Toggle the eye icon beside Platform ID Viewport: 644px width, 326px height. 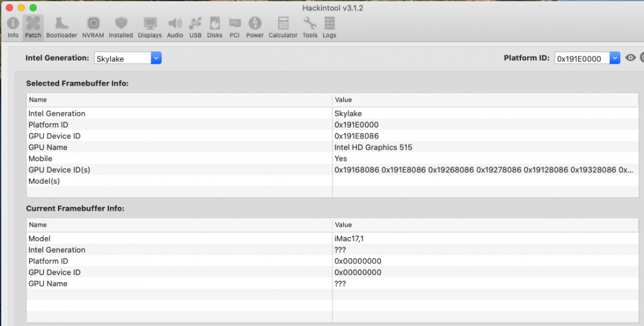[630, 58]
